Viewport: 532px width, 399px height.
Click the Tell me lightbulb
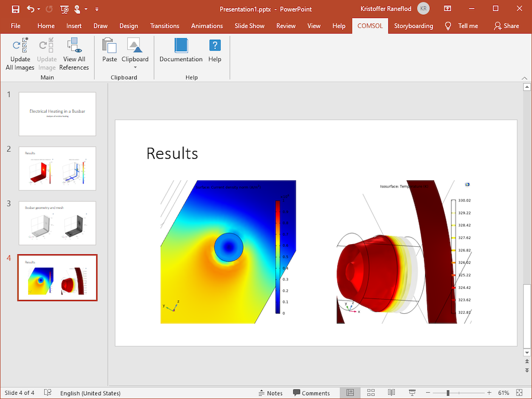pos(448,26)
